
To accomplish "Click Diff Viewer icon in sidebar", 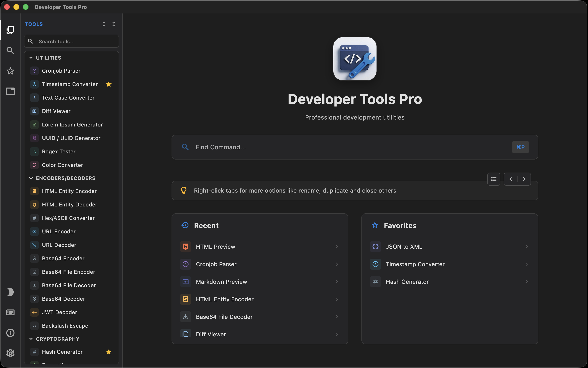I will click(34, 111).
